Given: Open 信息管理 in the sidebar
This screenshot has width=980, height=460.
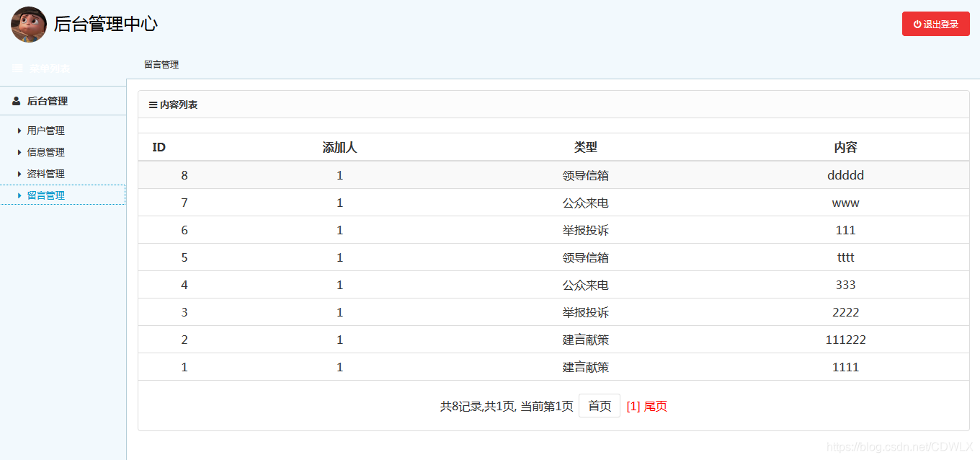Looking at the screenshot, I should (46, 152).
